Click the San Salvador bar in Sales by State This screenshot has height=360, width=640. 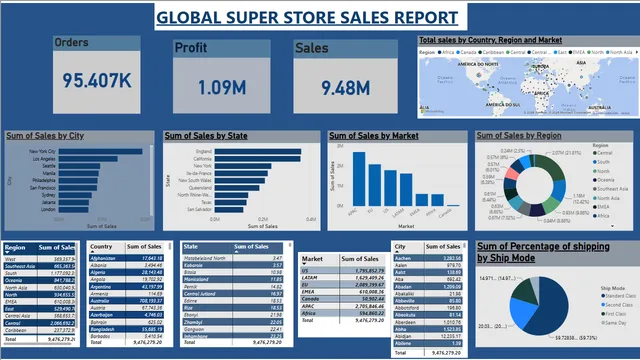[x=229, y=210]
